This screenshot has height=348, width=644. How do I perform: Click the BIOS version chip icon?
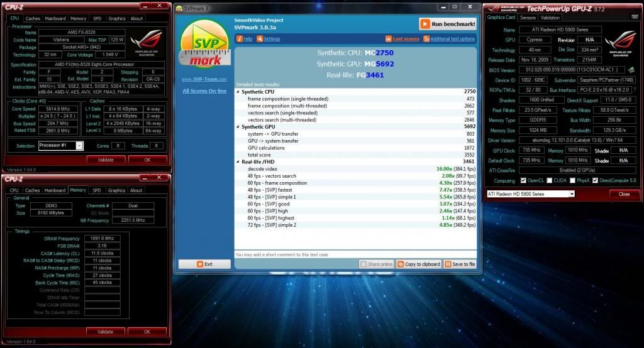click(630, 70)
